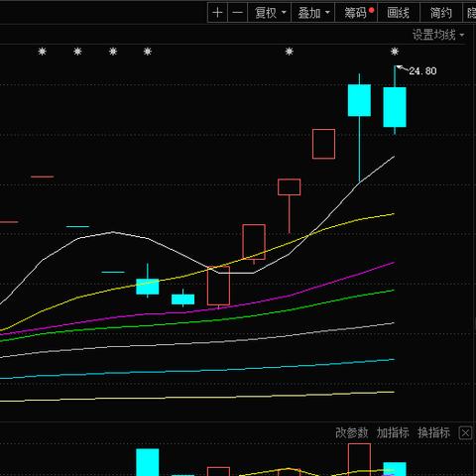Select the red hollow candle below the peak
The height and width of the screenshot is (476, 476).
tap(323, 144)
